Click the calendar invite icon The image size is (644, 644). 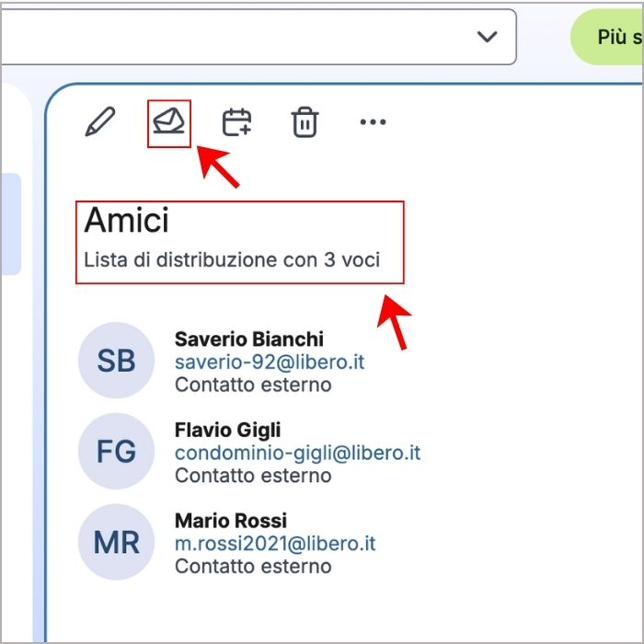click(x=236, y=122)
